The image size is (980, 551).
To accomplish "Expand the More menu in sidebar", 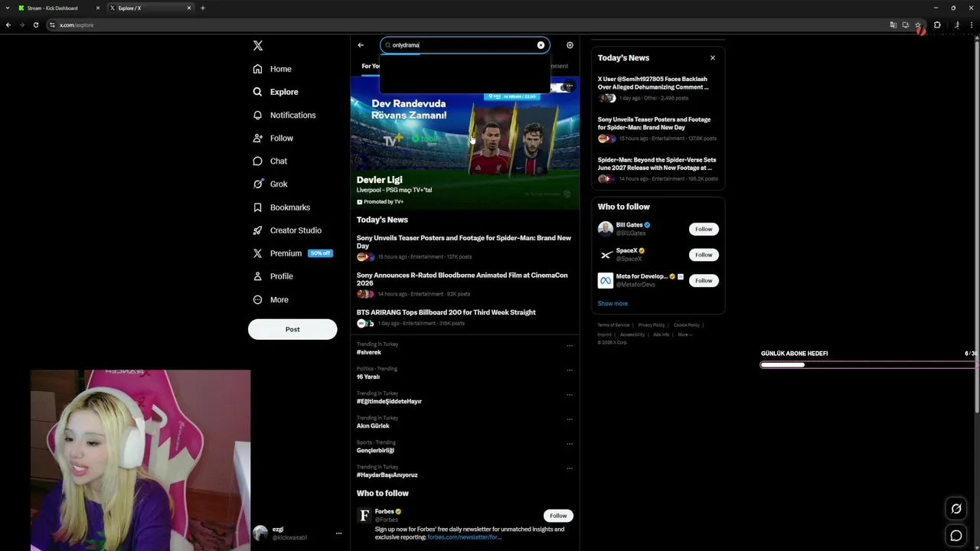I will tap(271, 299).
